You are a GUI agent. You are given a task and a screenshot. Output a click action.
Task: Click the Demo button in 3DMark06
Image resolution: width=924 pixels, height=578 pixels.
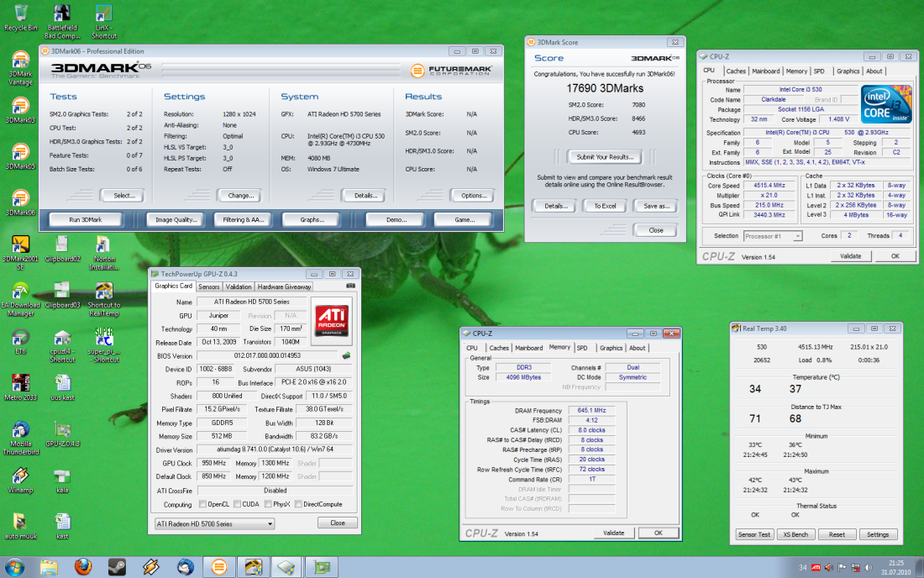pyautogui.click(x=396, y=220)
